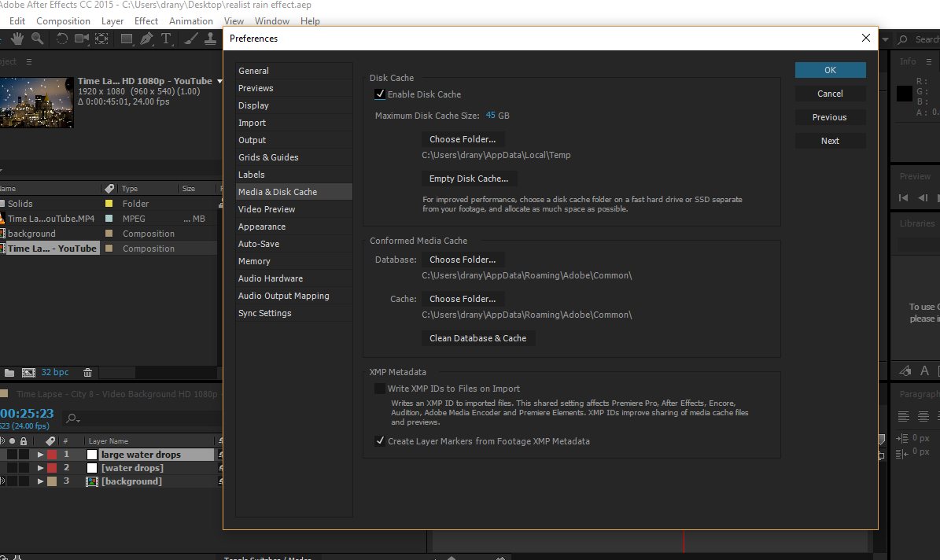
Task: Click the red label swatch for water drops layer
Action: tap(52, 467)
